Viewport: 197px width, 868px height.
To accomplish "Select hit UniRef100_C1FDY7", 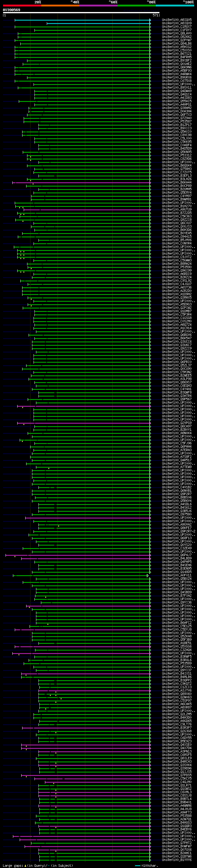I will (177, 30).
